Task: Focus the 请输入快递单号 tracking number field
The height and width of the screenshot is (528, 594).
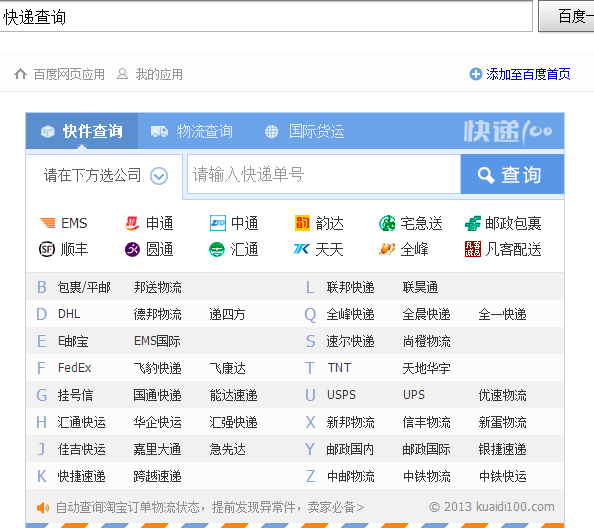Action: point(324,175)
